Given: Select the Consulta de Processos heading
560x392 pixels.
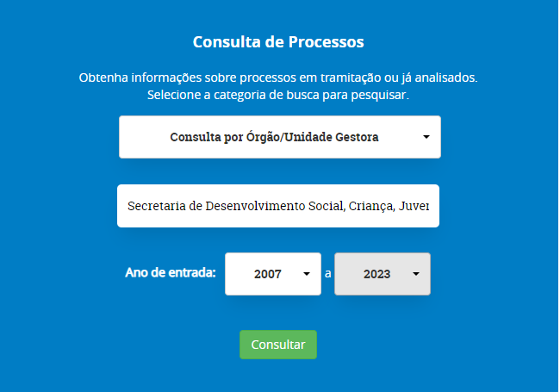Looking at the screenshot, I should (278, 41).
